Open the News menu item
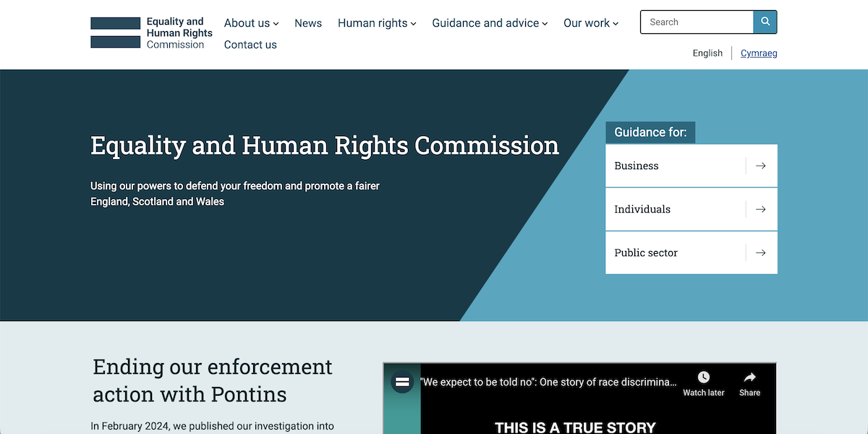The width and height of the screenshot is (868, 434). [308, 22]
